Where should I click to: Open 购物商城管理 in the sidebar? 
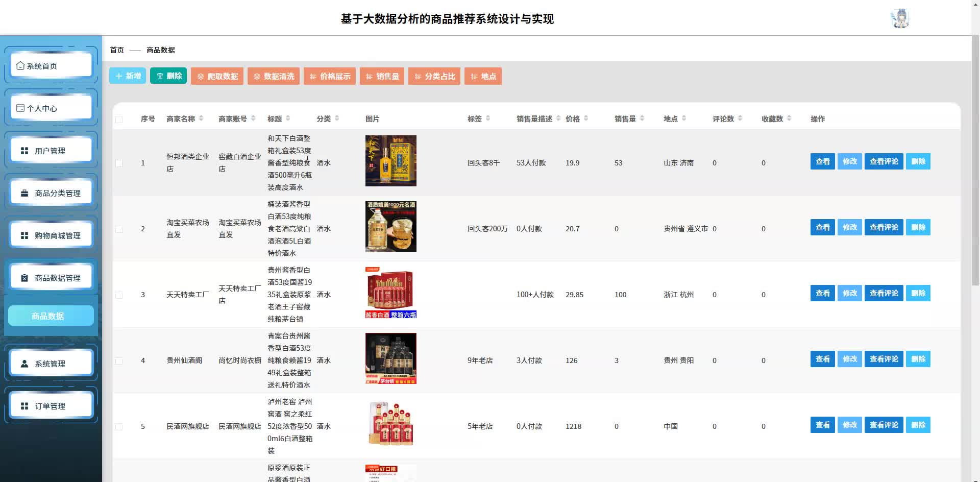point(51,235)
